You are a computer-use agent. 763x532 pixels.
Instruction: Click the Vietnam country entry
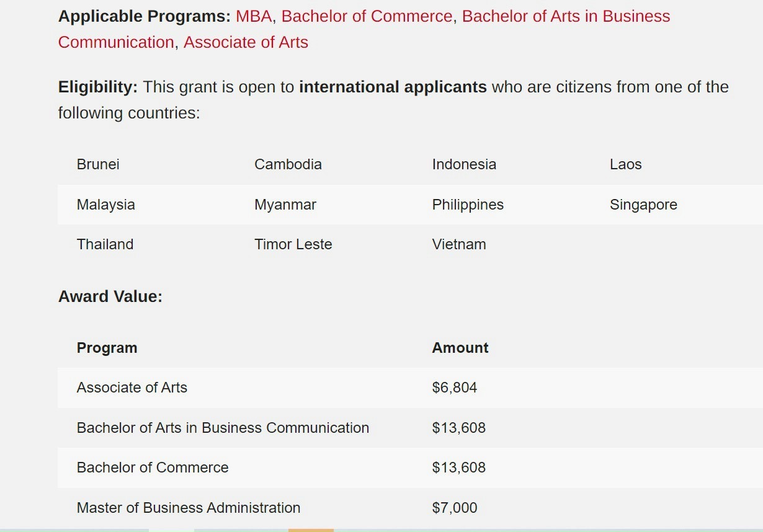coord(459,244)
